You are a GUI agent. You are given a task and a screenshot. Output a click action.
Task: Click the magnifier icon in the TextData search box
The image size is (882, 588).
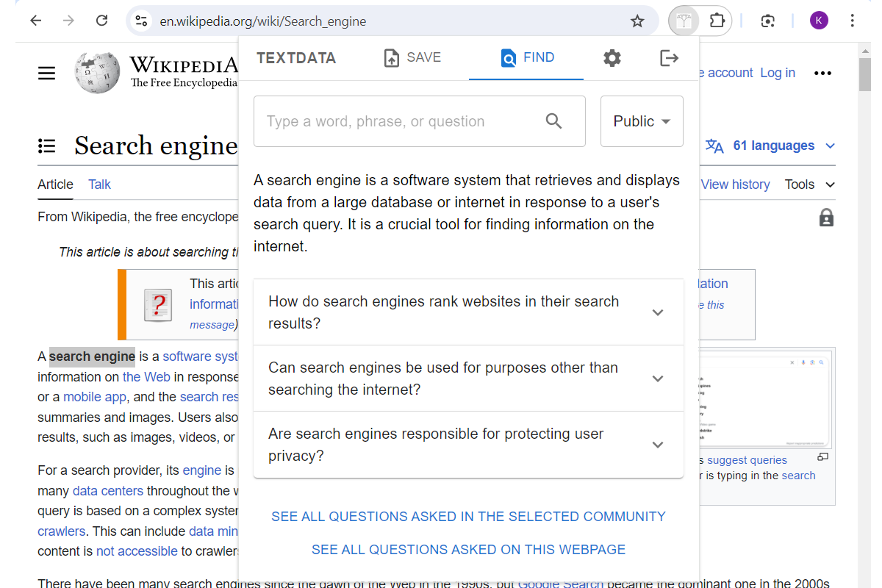tap(553, 121)
